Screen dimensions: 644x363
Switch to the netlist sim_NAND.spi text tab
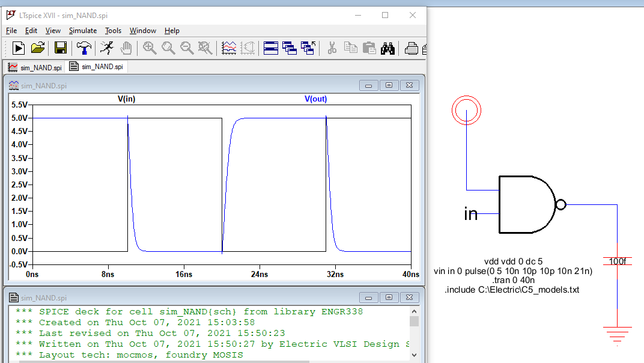click(x=96, y=67)
